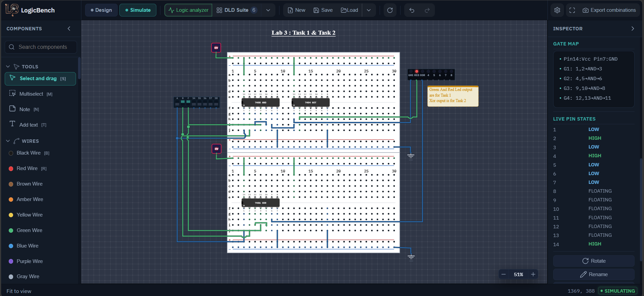Click the Rename button

(594, 274)
